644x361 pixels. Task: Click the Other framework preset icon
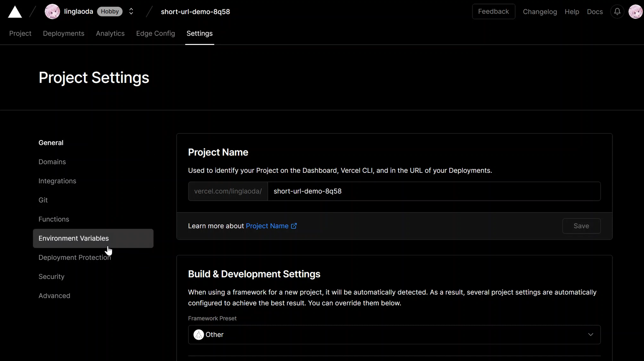199,335
